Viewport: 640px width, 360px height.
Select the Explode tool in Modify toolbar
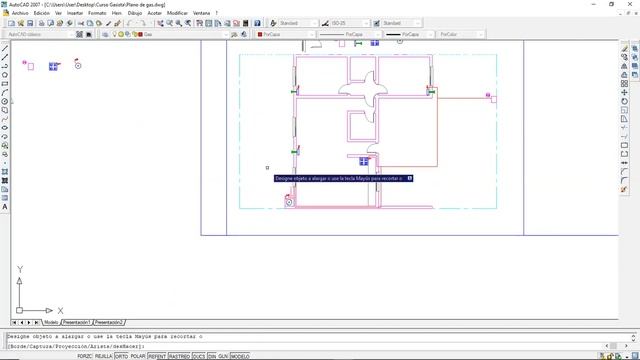[624, 189]
